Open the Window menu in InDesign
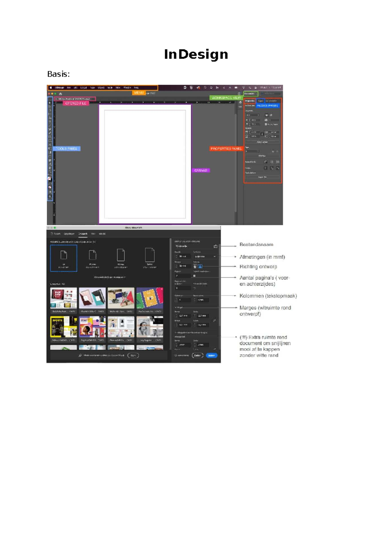The height and width of the screenshot is (554, 392). (x=127, y=88)
